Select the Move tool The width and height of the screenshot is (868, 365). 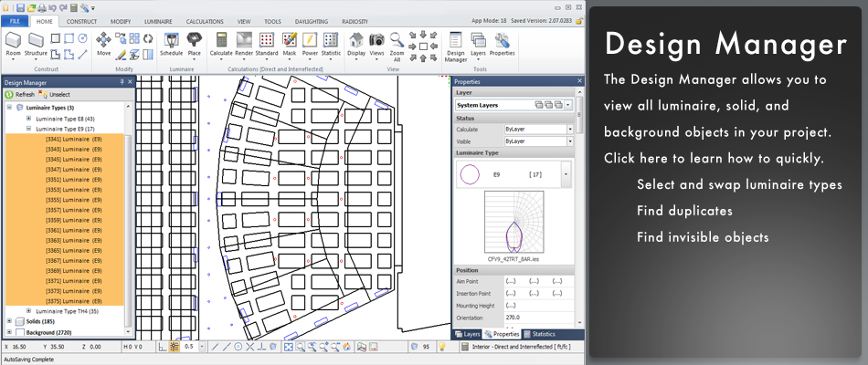click(103, 44)
